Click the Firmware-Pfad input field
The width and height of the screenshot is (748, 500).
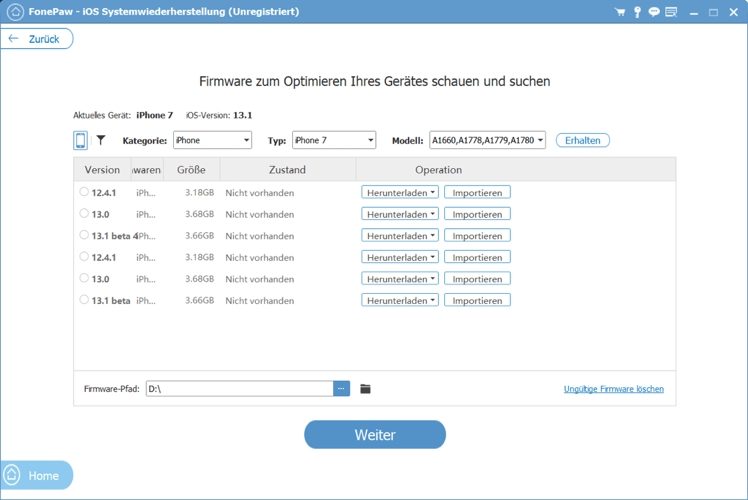[x=238, y=388]
